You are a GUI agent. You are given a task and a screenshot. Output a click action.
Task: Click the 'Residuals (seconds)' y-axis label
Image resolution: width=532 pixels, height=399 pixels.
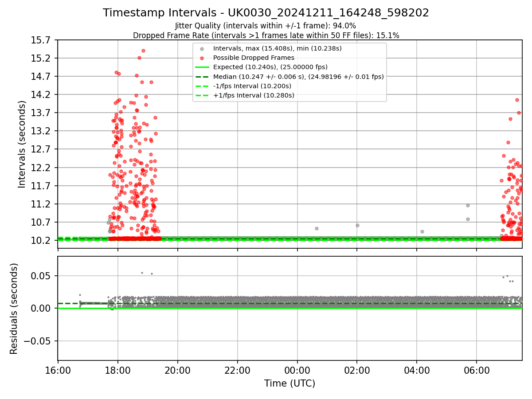[x=14, y=309]
